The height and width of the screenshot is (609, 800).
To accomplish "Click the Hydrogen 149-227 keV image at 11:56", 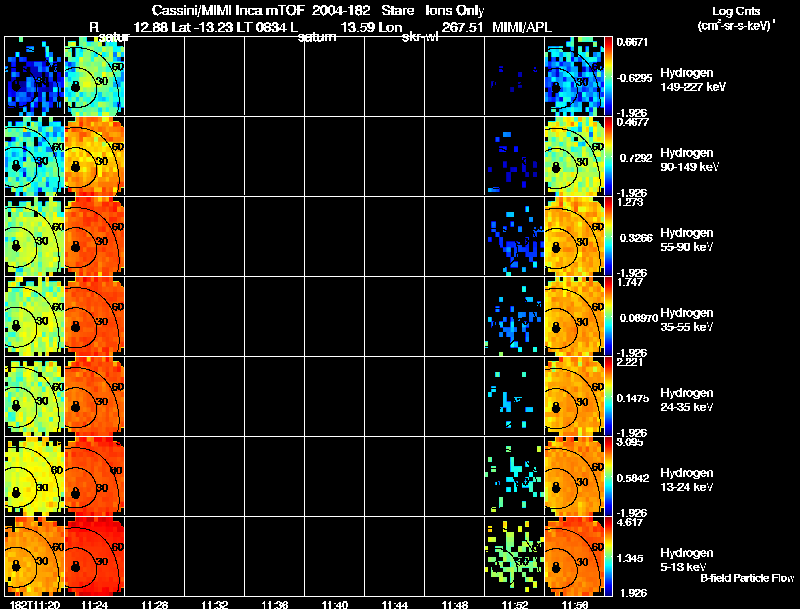I will click(574, 76).
